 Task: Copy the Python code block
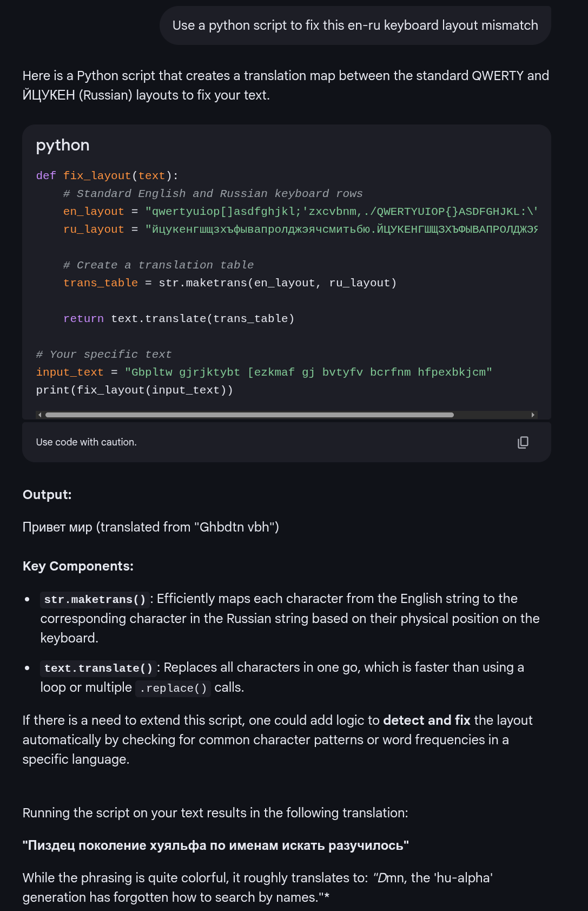523,442
